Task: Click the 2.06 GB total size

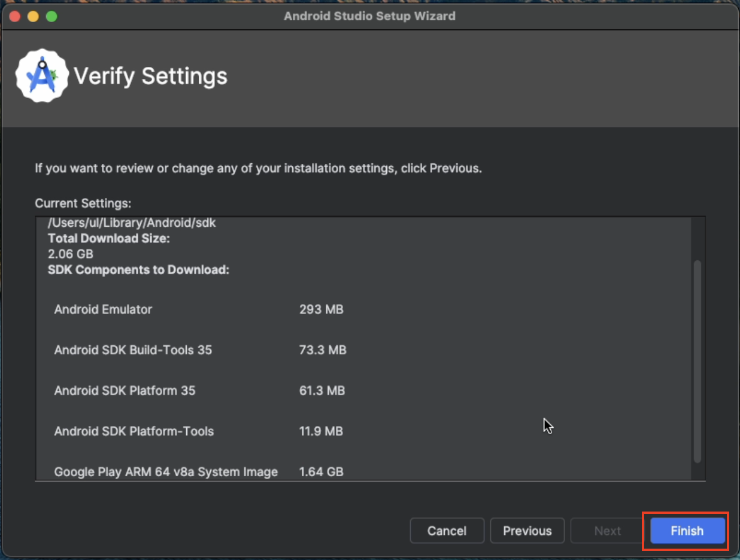Action: click(x=71, y=254)
